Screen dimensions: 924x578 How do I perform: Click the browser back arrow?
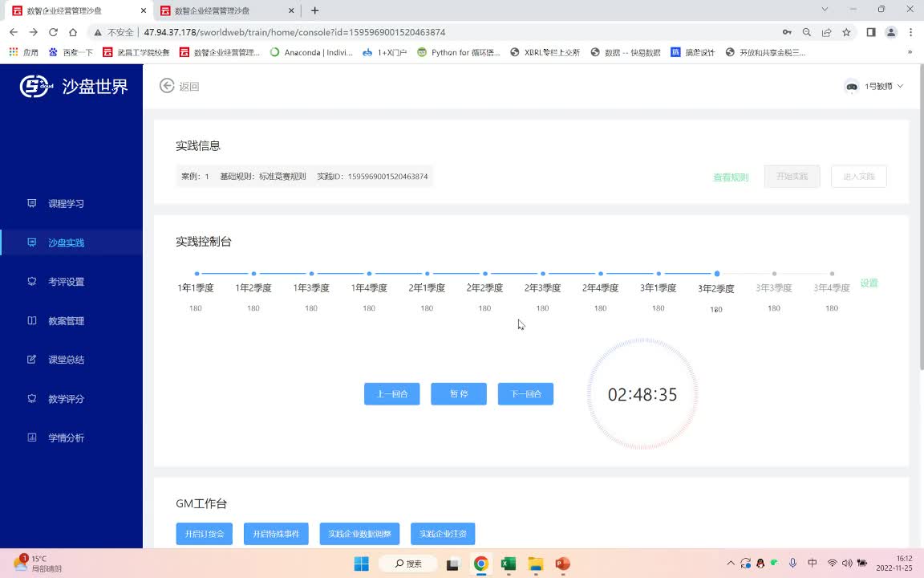[14, 32]
